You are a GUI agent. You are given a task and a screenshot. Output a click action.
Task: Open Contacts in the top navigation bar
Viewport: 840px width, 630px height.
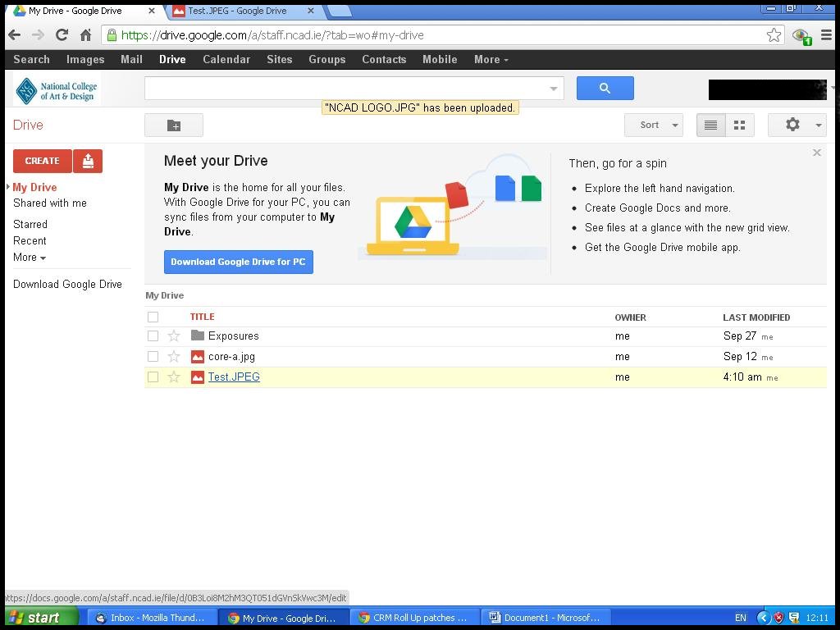point(384,59)
